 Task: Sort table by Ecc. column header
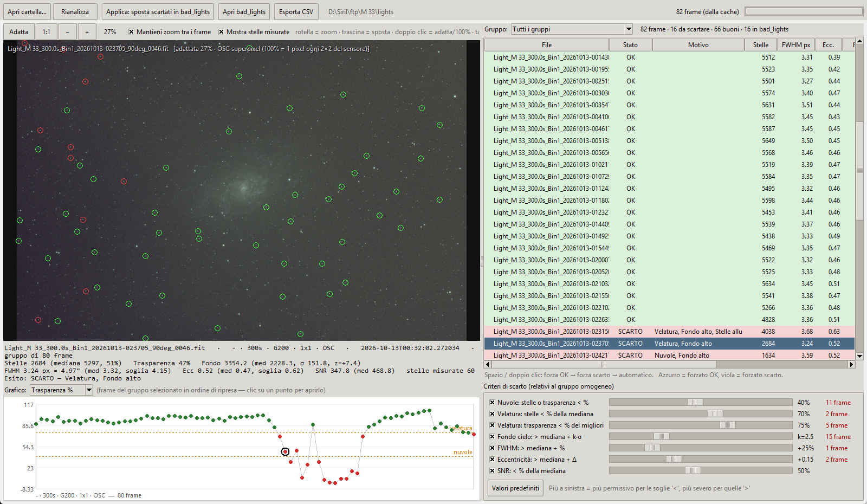828,45
